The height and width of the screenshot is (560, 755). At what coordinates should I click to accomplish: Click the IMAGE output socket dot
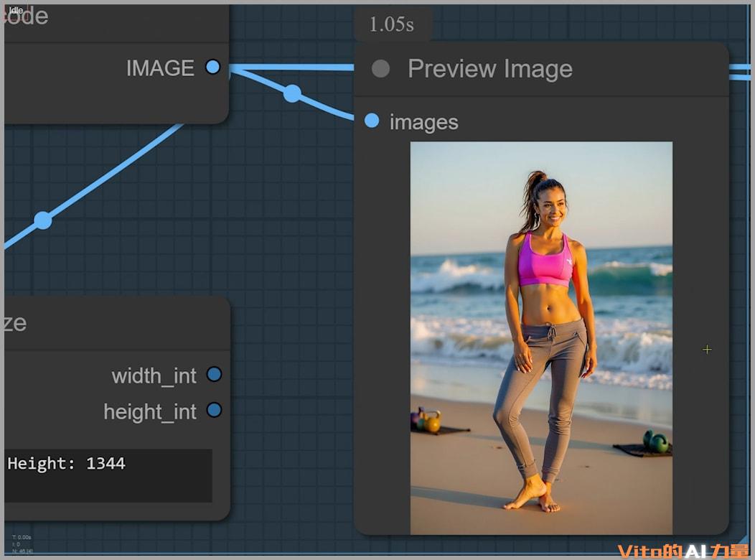point(213,67)
